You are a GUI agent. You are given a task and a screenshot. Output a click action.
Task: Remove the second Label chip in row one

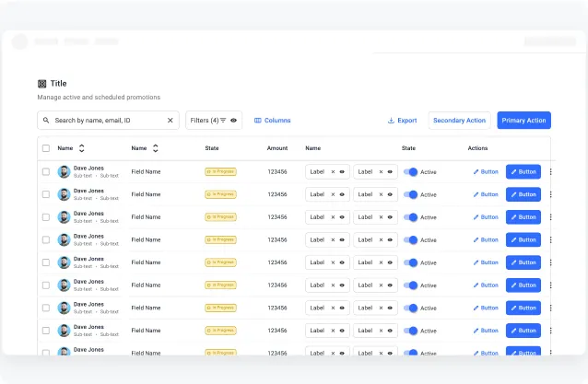(x=381, y=171)
